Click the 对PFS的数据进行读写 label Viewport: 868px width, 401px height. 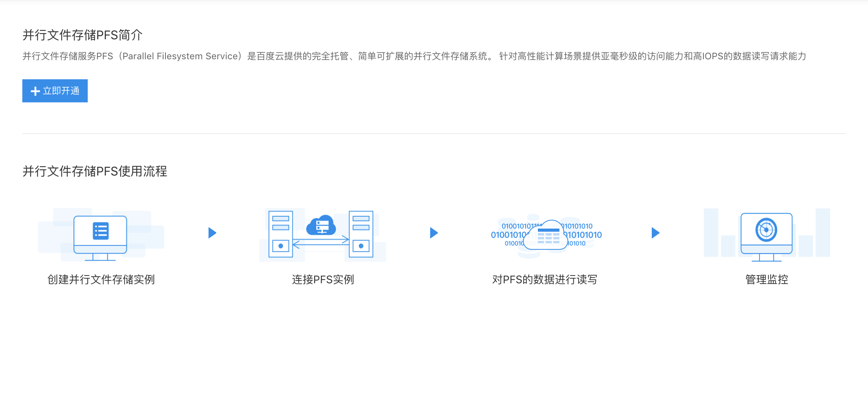tap(545, 279)
